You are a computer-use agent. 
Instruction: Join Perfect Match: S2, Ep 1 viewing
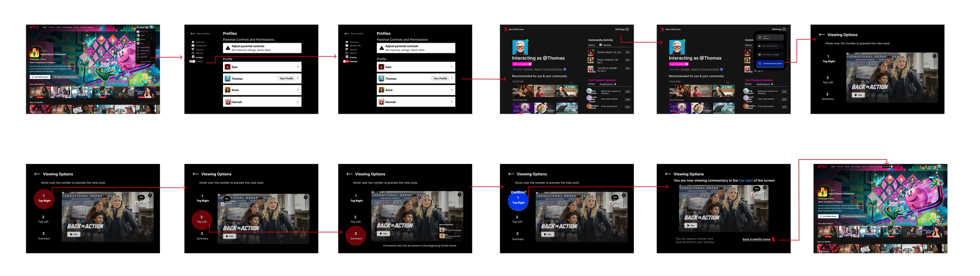pyautogui.click(x=628, y=52)
